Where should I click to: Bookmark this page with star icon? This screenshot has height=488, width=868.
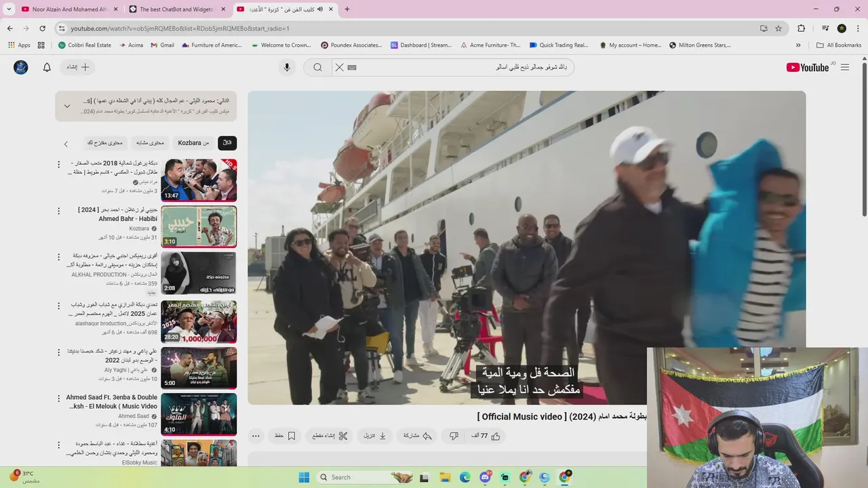778,28
